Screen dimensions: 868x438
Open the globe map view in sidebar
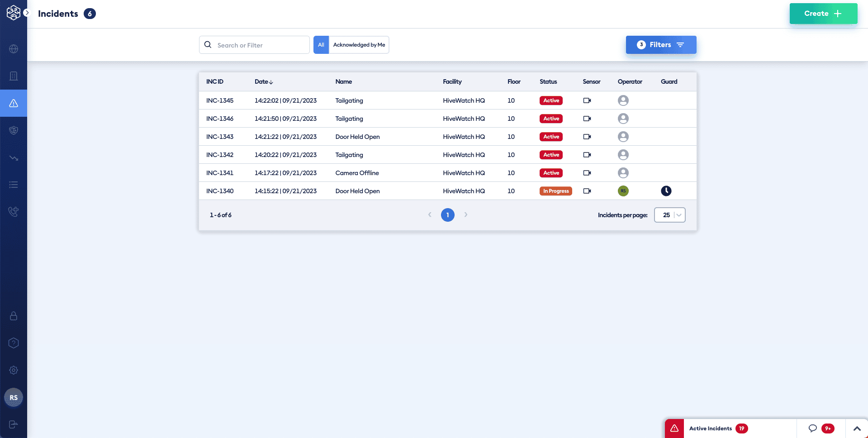coord(14,49)
